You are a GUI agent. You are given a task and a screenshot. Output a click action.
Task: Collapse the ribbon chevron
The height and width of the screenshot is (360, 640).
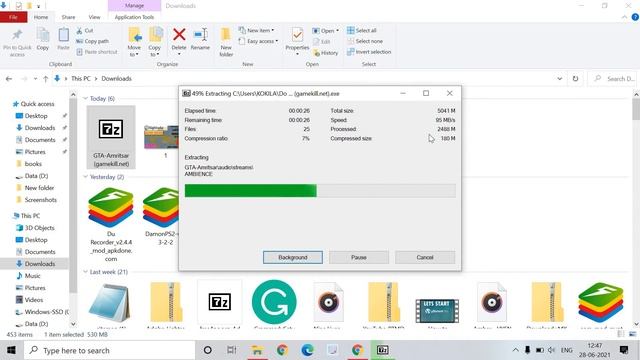point(624,17)
